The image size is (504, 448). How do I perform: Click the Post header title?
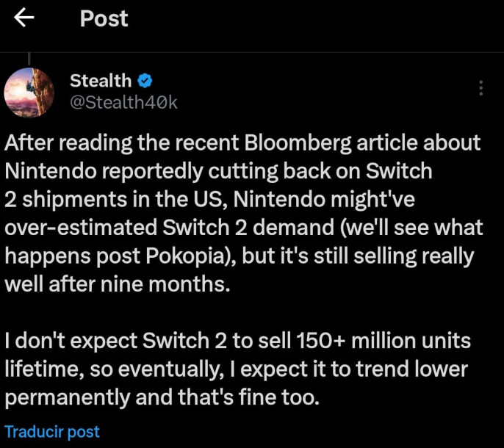tap(104, 18)
